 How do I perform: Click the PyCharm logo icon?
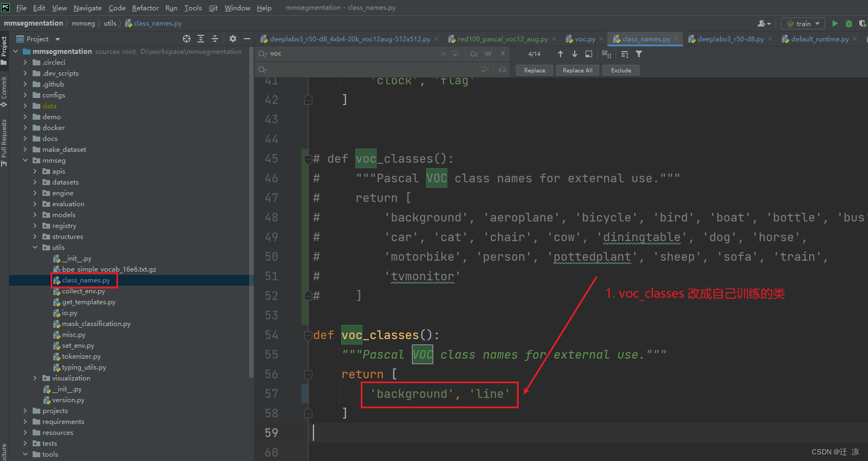coord(5,8)
